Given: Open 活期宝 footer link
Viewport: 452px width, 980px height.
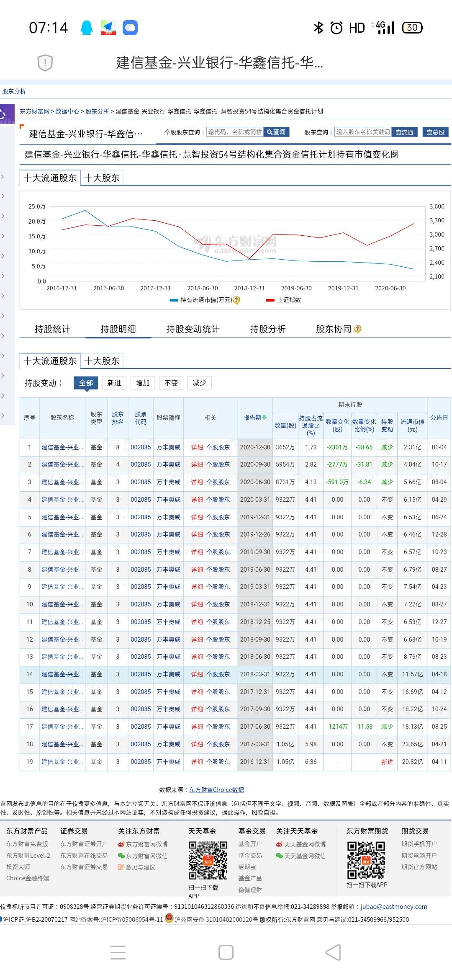Looking at the screenshot, I should (x=247, y=867).
